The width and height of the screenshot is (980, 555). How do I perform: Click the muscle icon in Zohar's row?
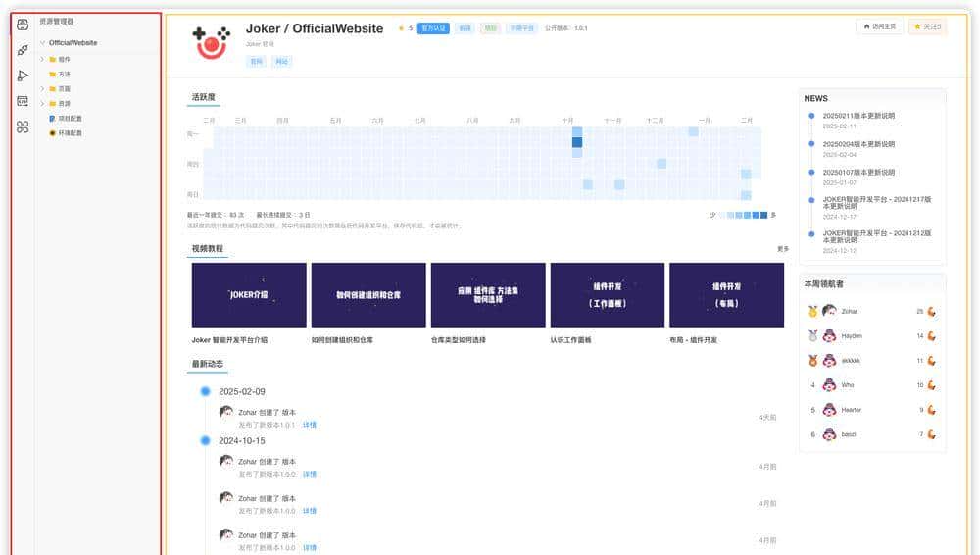[x=931, y=311]
